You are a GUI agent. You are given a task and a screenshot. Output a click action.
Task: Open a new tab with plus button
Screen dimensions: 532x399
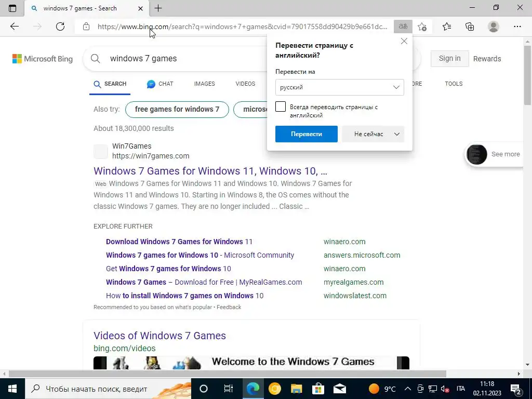158,8
